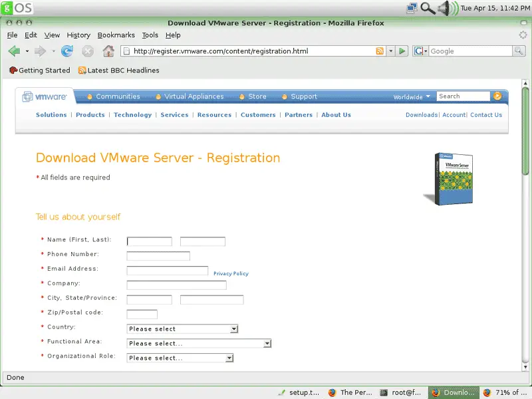Image resolution: width=532 pixels, height=399 pixels.
Task: Click the Stop loading icon
Action: 88,51
